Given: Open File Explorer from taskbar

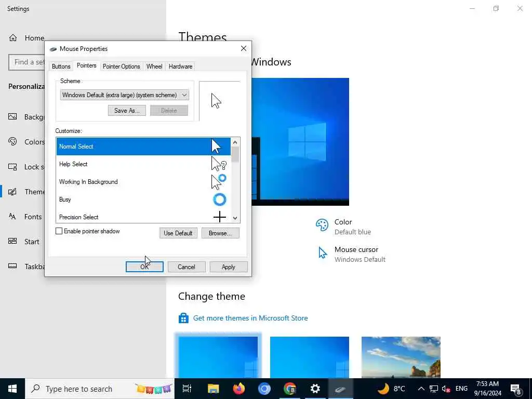Looking at the screenshot, I should click(x=214, y=389).
